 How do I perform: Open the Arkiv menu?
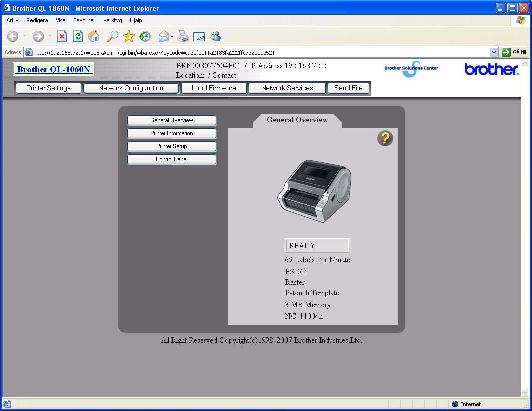coord(12,20)
